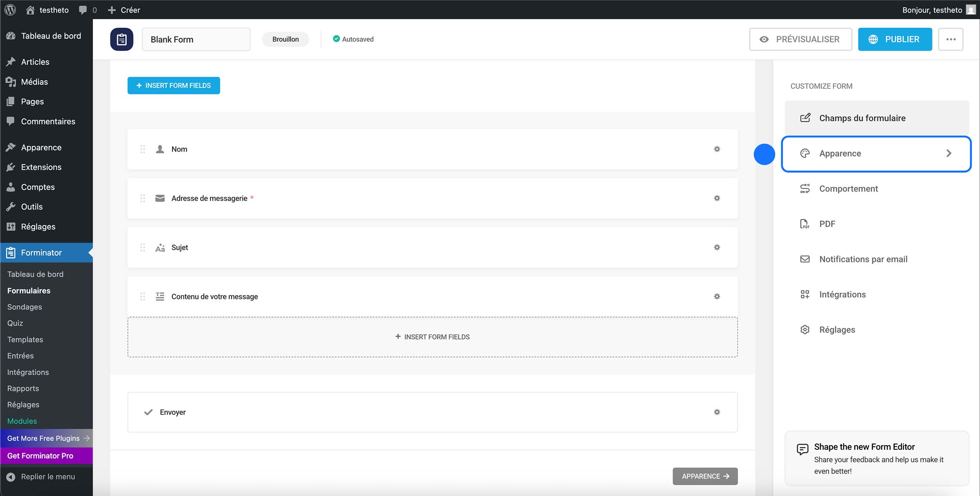The width and height of the screenshot is (980, 496).
Task: Open the PDF settings section
Action: point(827,224)
